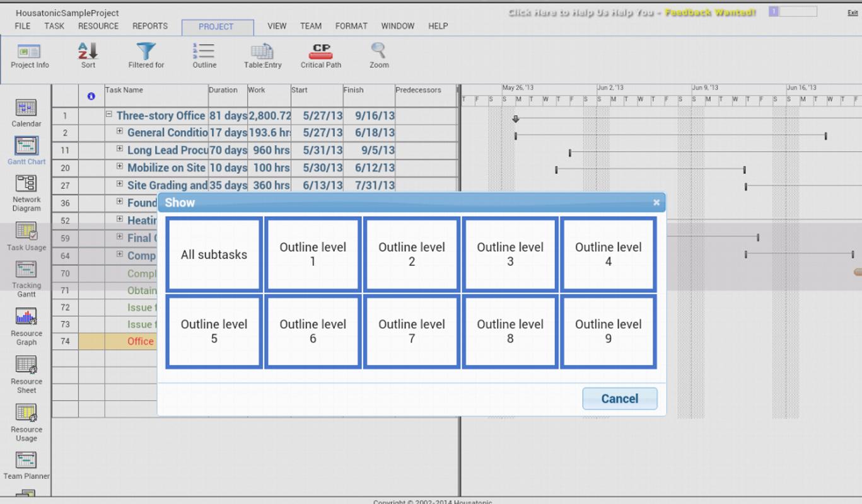Select Outline level 5
This screenshot has height=504, width=862.
214,331
